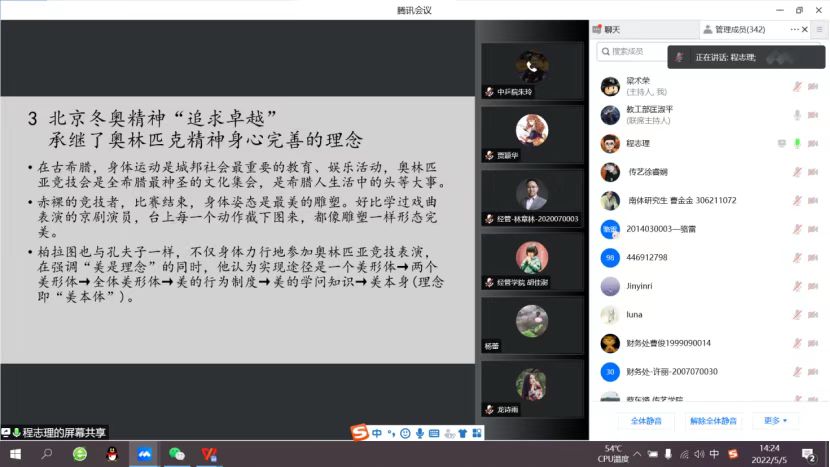Select 贾颖华's video thumbnail
The height and width of the screenshot is (467, 830).
[x=531, y=136]
